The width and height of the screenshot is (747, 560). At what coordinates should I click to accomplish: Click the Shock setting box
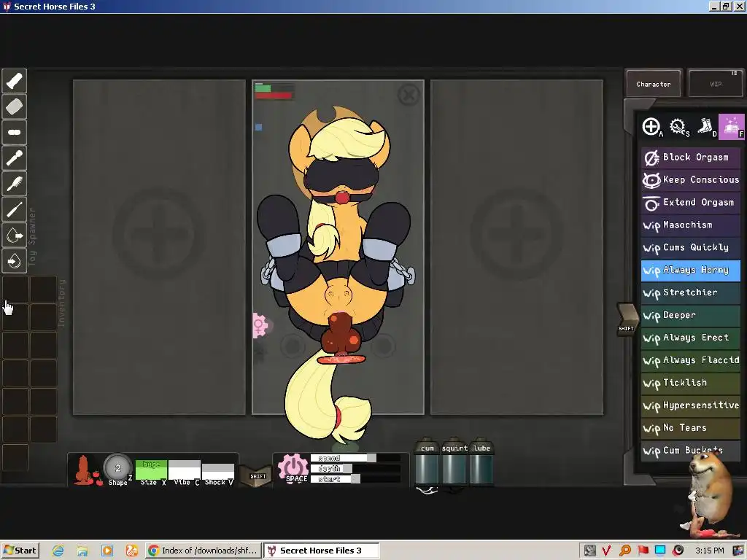point(218,472)
